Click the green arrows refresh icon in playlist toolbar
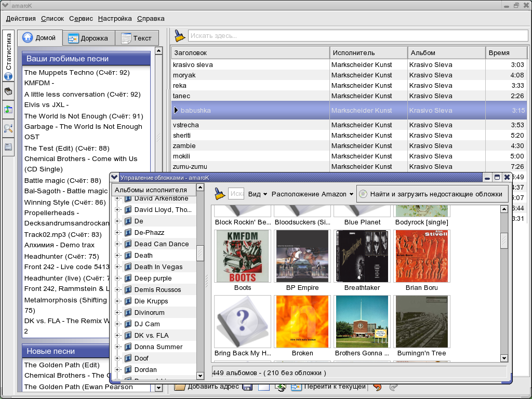Image resolution: width=532 pixels, height=399 pixels. 280,387
